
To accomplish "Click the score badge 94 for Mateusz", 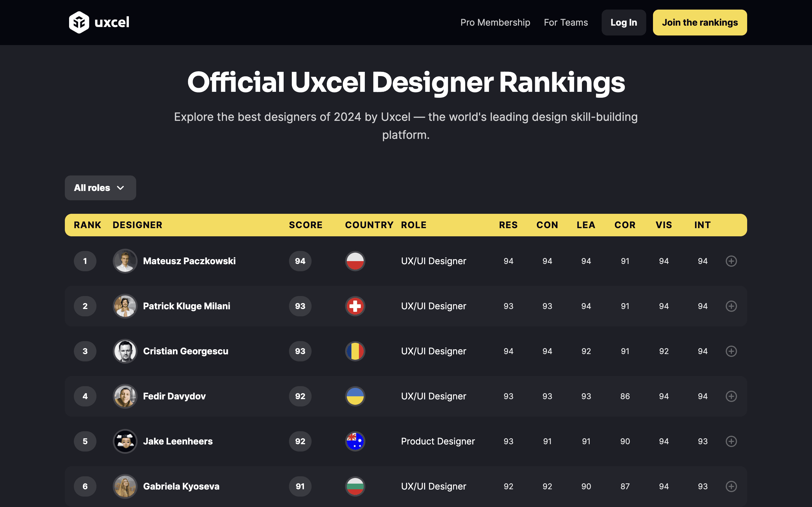I will point(300,261).
